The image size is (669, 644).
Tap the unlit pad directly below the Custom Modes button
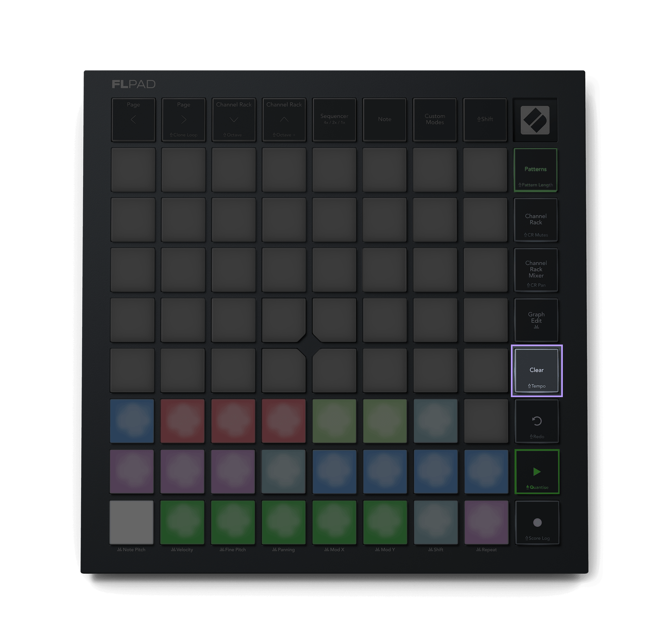435,169
